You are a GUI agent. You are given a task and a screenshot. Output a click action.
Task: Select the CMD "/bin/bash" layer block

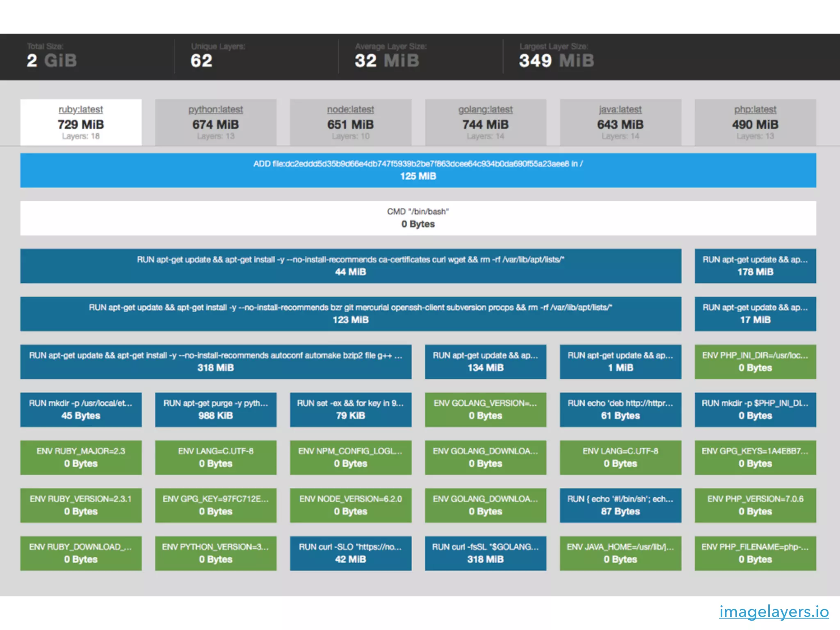point(418,218)
